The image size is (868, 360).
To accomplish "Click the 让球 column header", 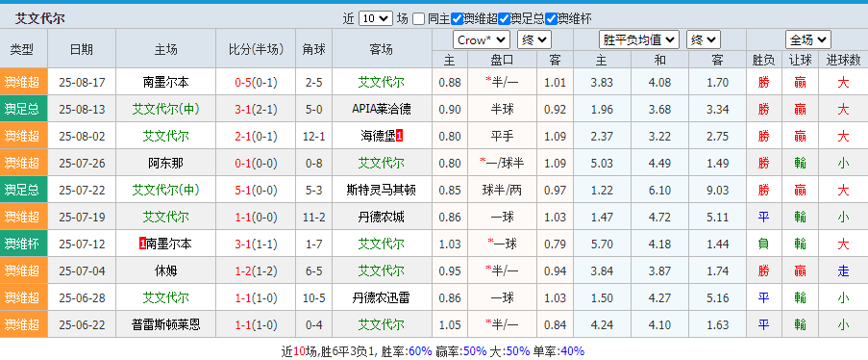I will point(800,60).
